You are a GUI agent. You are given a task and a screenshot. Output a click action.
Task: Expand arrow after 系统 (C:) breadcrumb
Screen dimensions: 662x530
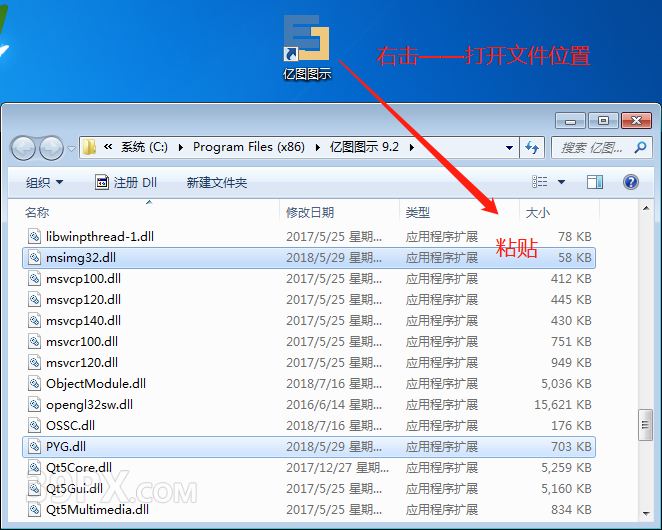180,147
